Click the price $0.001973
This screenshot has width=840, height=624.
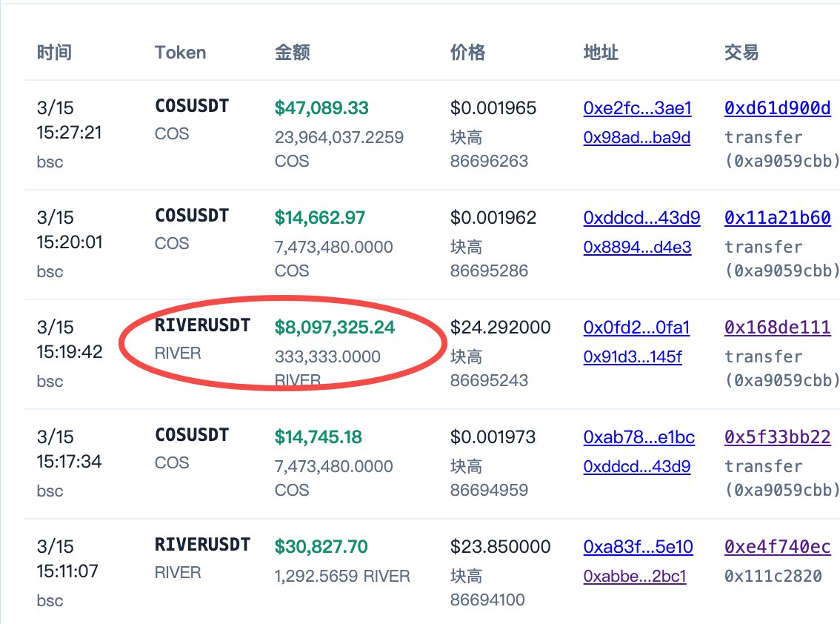[x=493, y=437]
